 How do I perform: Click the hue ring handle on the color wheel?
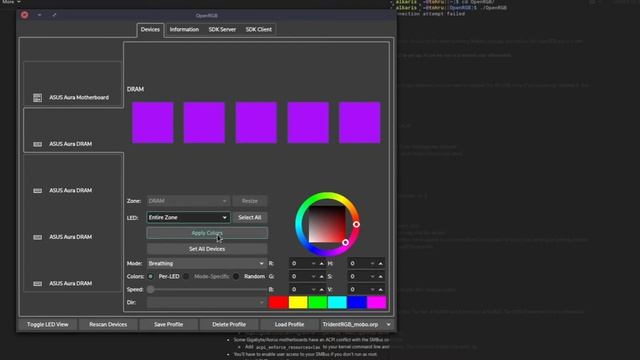tap(356, 224)
